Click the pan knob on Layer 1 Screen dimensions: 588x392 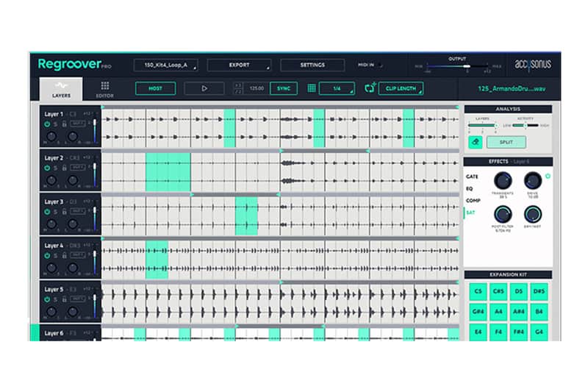point(73,136)
